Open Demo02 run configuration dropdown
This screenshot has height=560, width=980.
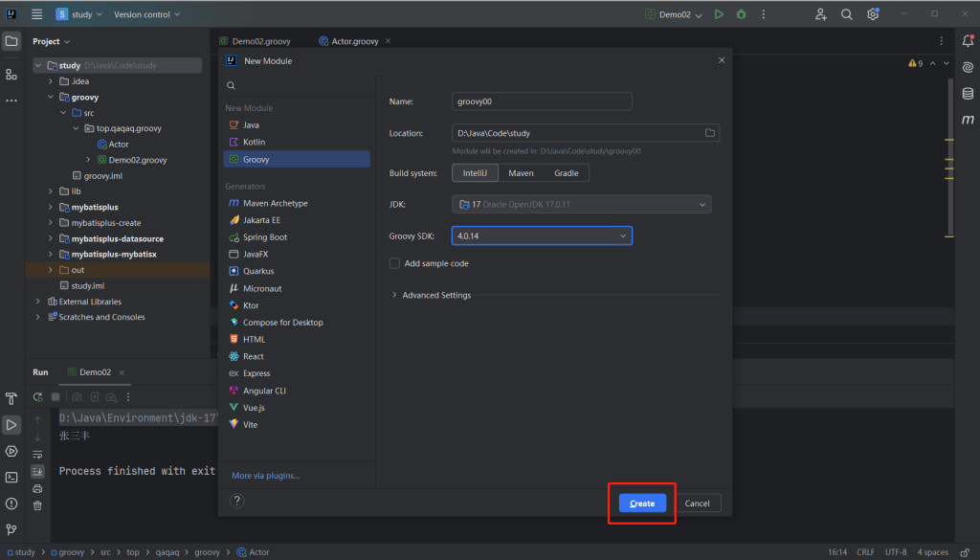point(674,13)
